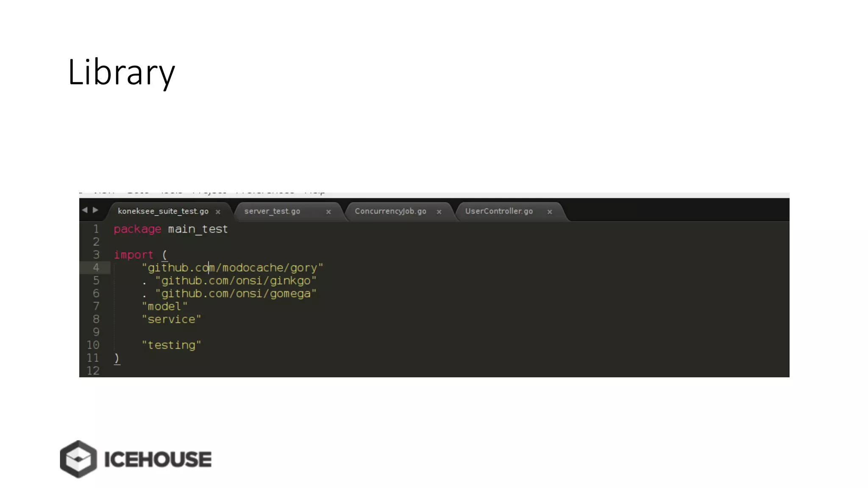Click the right tab-scroll arrow

point(96,210)
